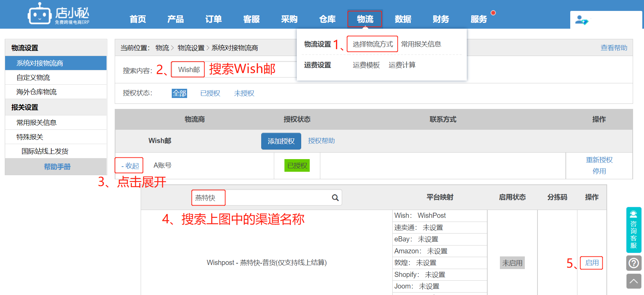Click the 速卖通: 未设置 mapping row

(x=440, y=227)
